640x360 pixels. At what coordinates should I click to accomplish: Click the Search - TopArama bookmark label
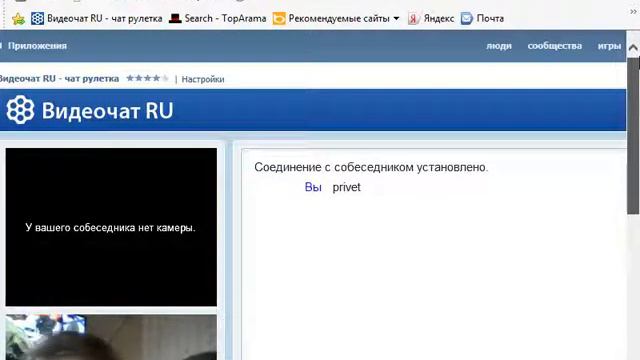(x=225, y=18)
